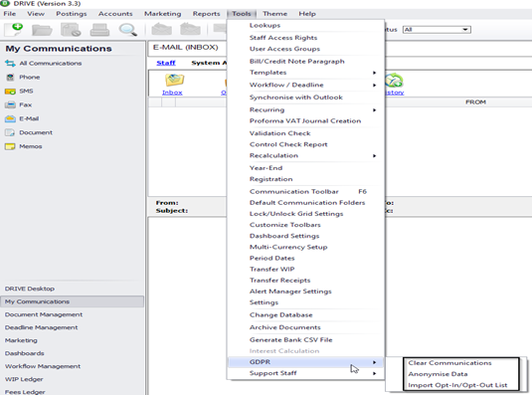
Task: Open the File menu
Action: click(10, 14)
